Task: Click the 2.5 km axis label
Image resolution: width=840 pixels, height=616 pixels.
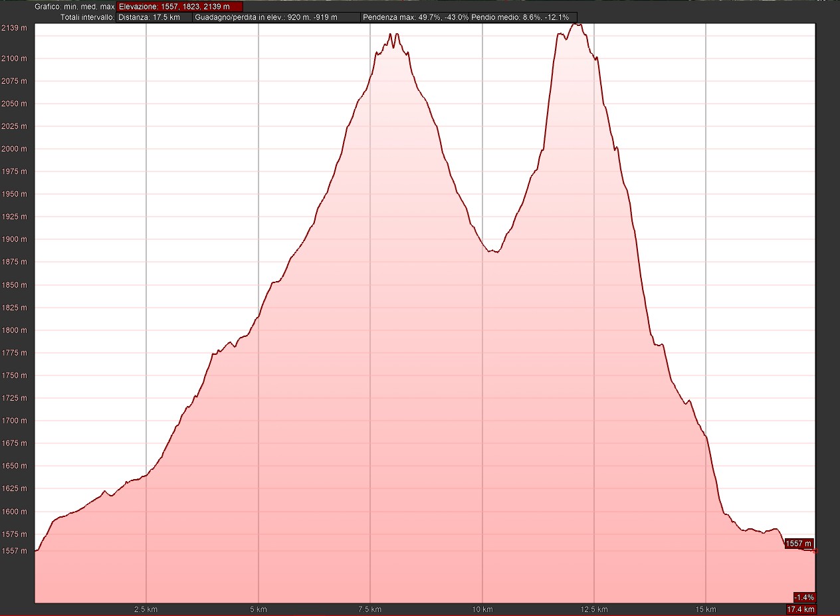Action: click(146, 609)
